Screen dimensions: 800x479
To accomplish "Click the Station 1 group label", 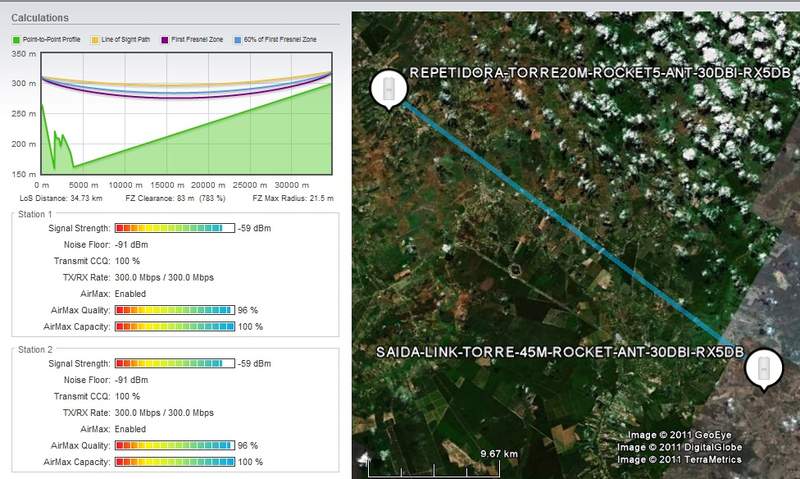I will (x=35, y=214).
